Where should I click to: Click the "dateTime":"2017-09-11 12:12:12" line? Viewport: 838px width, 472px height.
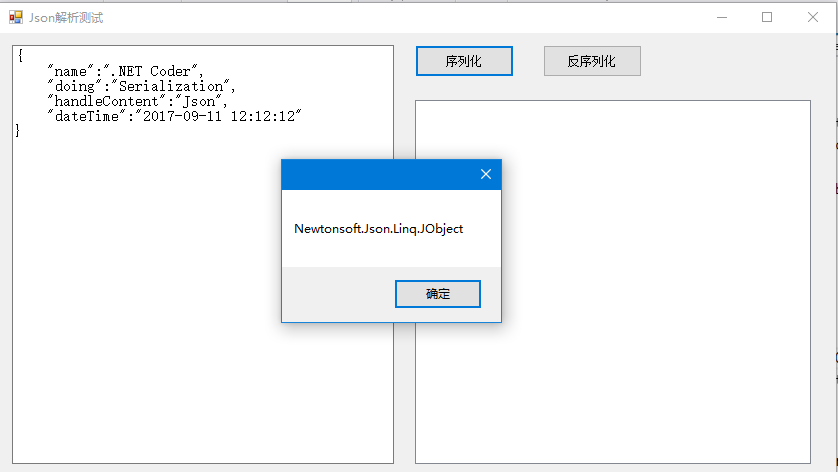click(x=175, y=116)
